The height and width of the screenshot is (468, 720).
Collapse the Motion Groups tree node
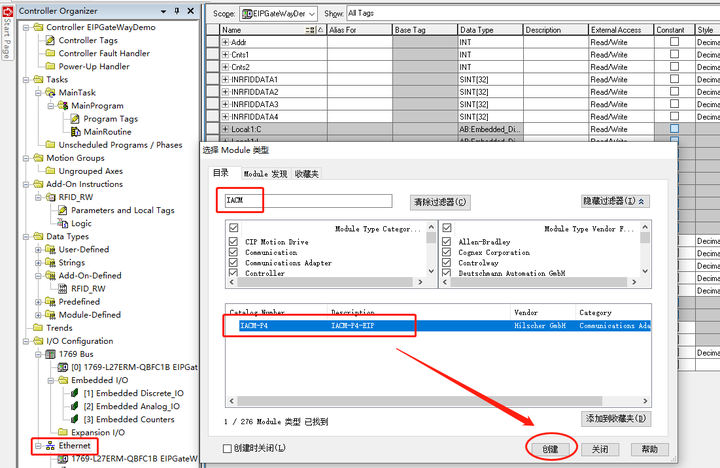(26, 158)
